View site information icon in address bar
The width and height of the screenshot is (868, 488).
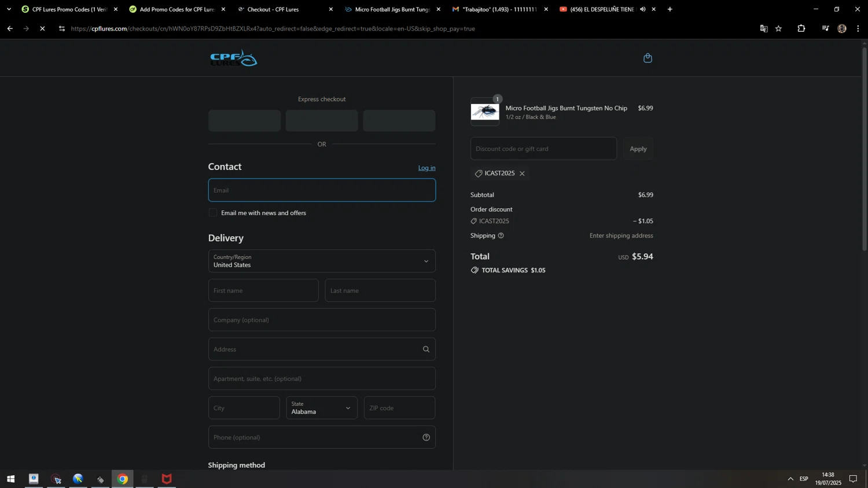62,28
